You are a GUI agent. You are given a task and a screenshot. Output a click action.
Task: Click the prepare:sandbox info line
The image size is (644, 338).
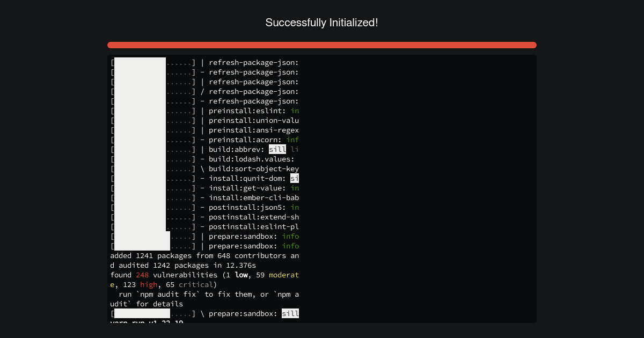coord(252,236)
